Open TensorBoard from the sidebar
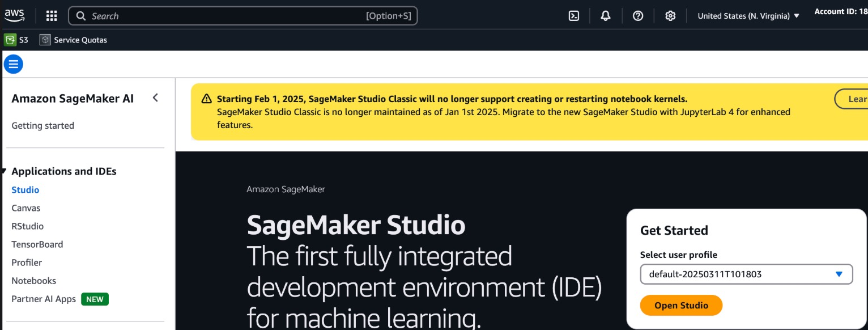The image size is (868, 330). tap(37, 244)
